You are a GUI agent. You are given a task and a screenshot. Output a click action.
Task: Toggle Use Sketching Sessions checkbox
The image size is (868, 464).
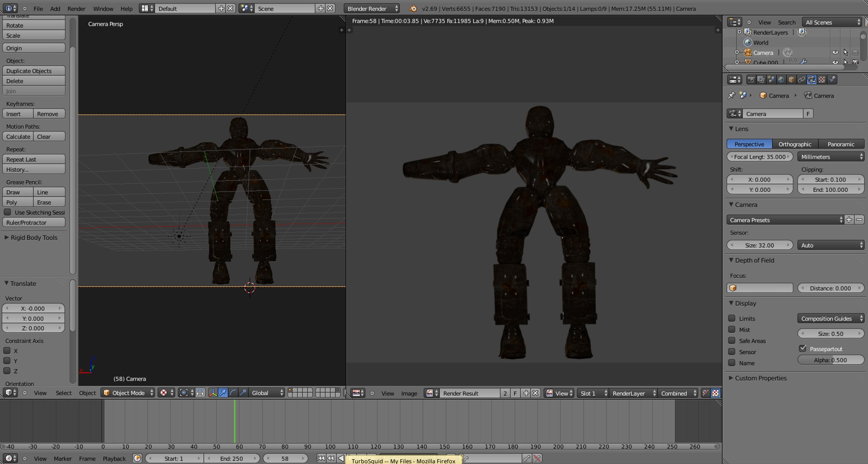pyautogui.click(x=7, y=212)
